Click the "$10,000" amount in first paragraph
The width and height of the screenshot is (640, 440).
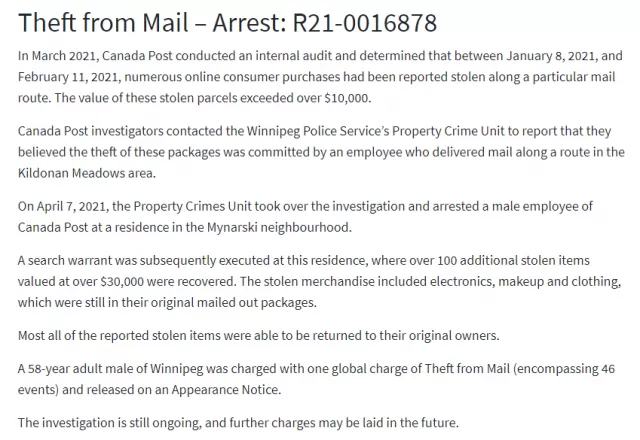pos(346,98)
